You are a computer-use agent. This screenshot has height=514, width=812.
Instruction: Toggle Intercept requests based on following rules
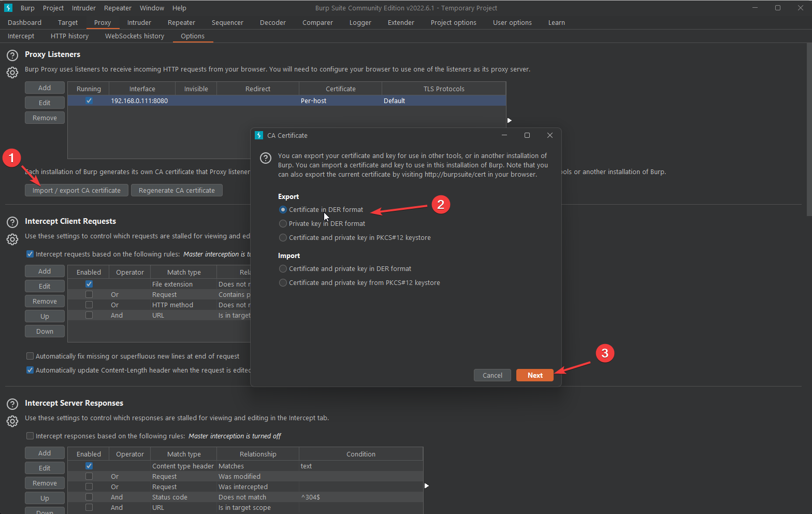pos(30,254)
